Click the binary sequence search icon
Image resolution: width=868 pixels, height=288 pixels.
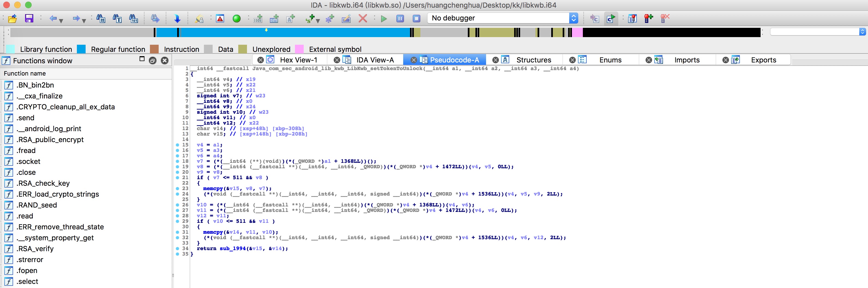click(x=134, y=18)
